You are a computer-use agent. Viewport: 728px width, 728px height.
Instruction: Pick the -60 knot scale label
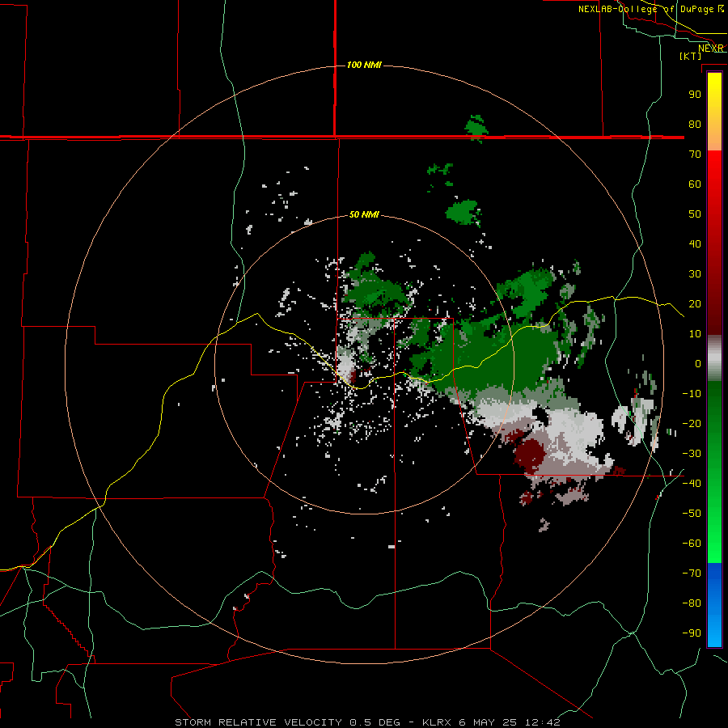coord(692,544)
